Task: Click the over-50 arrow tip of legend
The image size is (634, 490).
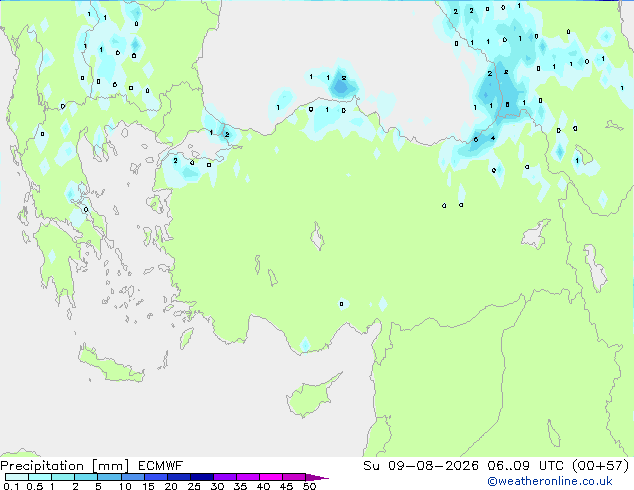Action: (317, 477)
